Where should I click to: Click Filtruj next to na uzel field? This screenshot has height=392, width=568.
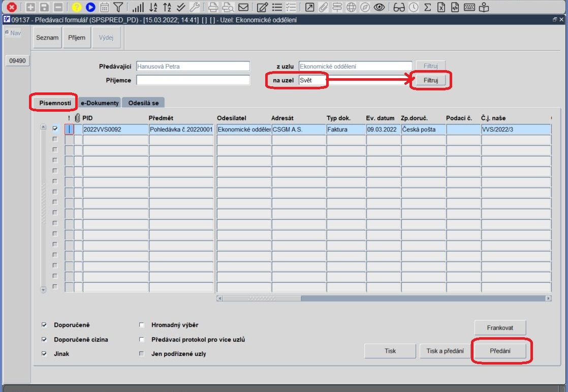(x=431, y=80)
